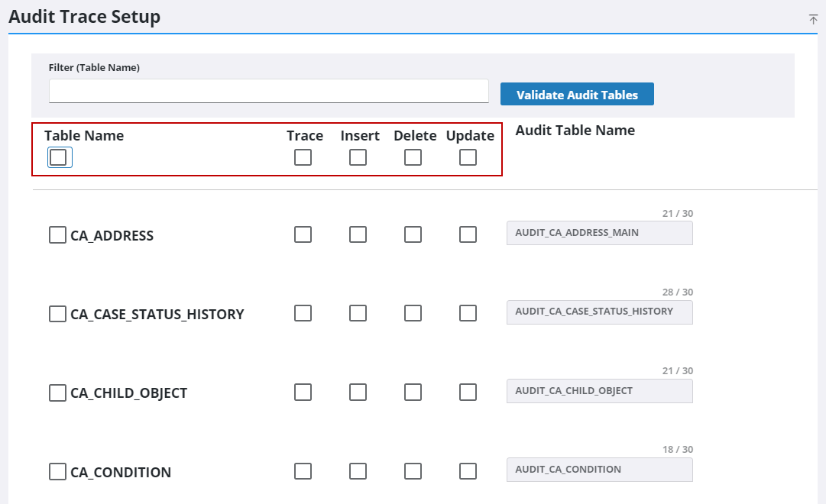This screenshot has width=826, height=504.
Task: Enable Trace for CA_CONDITION
Action: coord(303,471)
